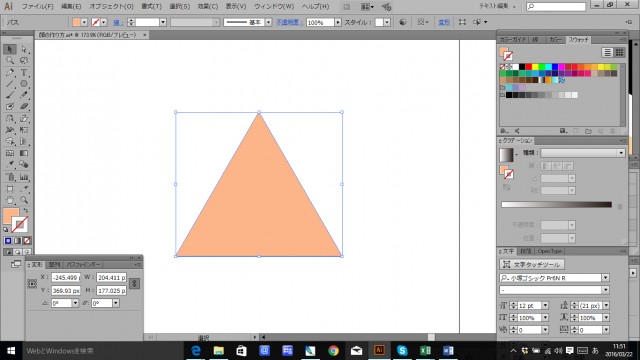This screenshot has height=360, width=640.
Task: Select the Blend tool
Action: pyautogui.click(x=24, y=164)
